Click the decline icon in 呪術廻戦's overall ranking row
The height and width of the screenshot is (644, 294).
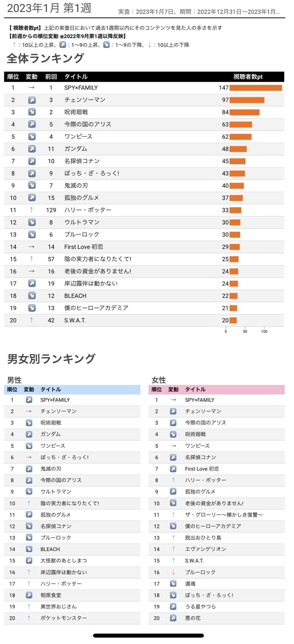32,112
